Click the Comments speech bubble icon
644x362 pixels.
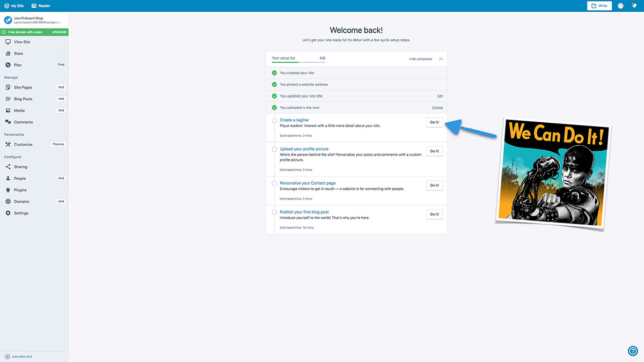(x=8, y=122)
